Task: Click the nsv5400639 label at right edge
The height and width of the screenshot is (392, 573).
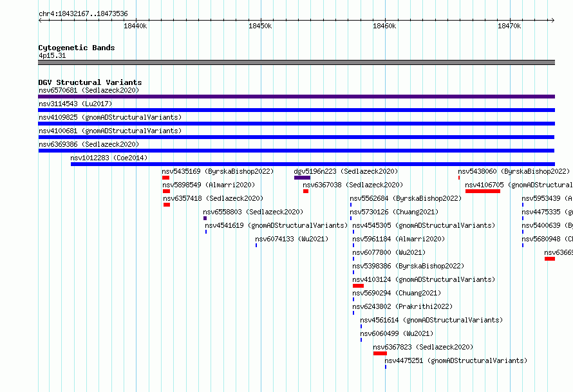Action: point(547,225)
